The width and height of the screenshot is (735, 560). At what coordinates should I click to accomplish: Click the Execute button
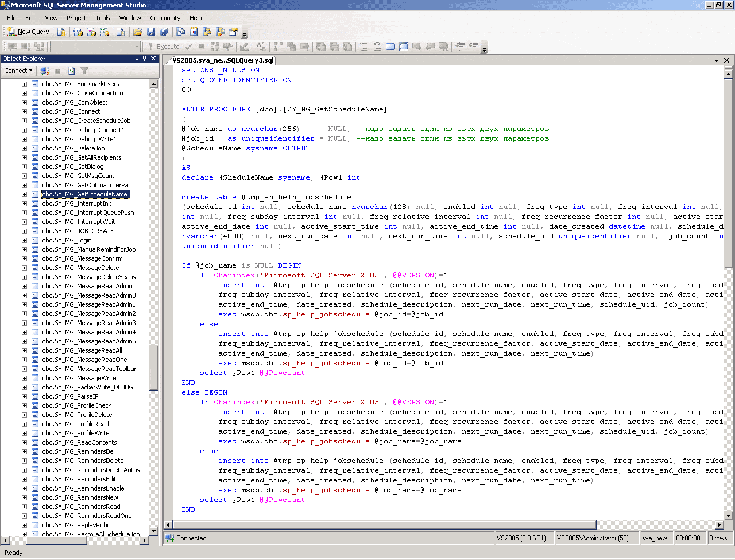point(163,47)
